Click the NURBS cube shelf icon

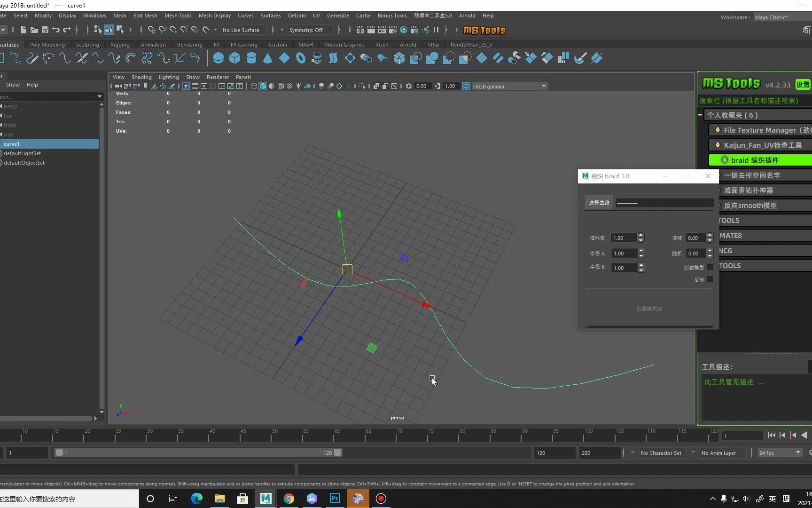click(x=234, y=58)
